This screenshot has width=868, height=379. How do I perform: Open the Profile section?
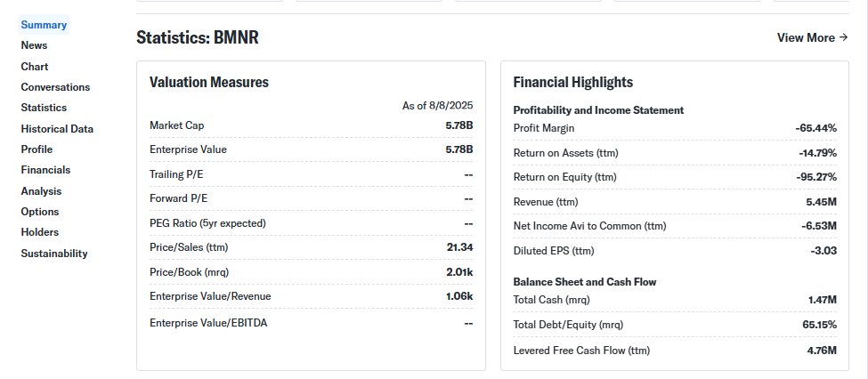pos(37,149)
